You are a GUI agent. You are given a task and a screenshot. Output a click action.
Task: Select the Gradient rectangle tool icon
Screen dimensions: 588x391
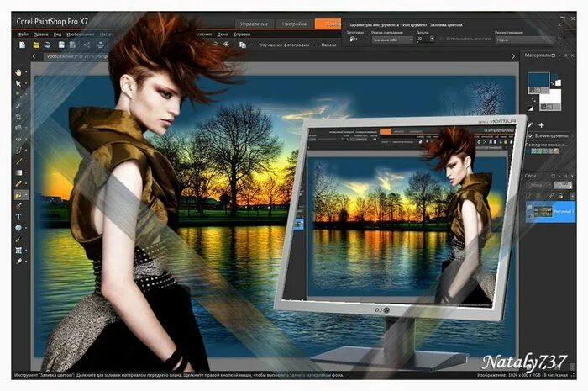tap(18, 172)
